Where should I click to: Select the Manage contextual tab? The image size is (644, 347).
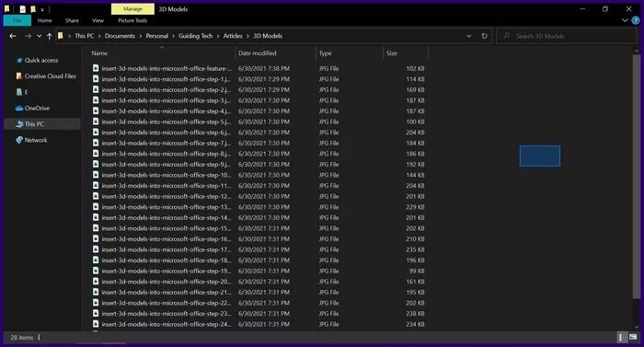click(132, 8)
